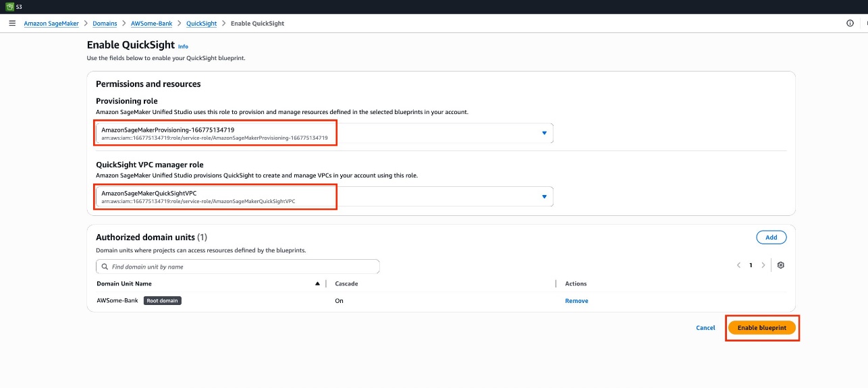Click the Cascade column header
This screenshot has height=388, width=868.
point(346,283)
